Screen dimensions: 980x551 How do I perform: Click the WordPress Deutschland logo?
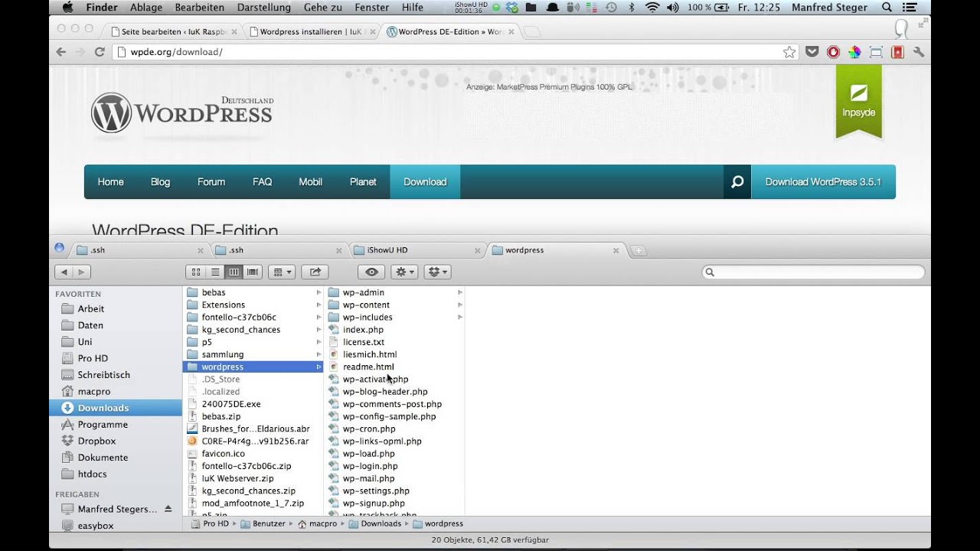pyautogui.click(x=182, y=113)
